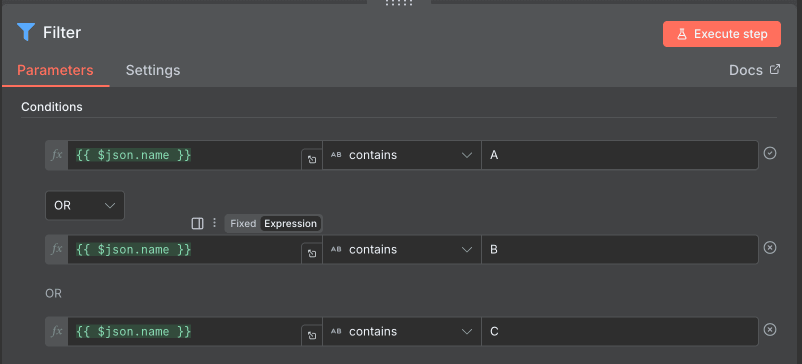
Task: Switch to the Settings tab
Action: tap(153, 70)
